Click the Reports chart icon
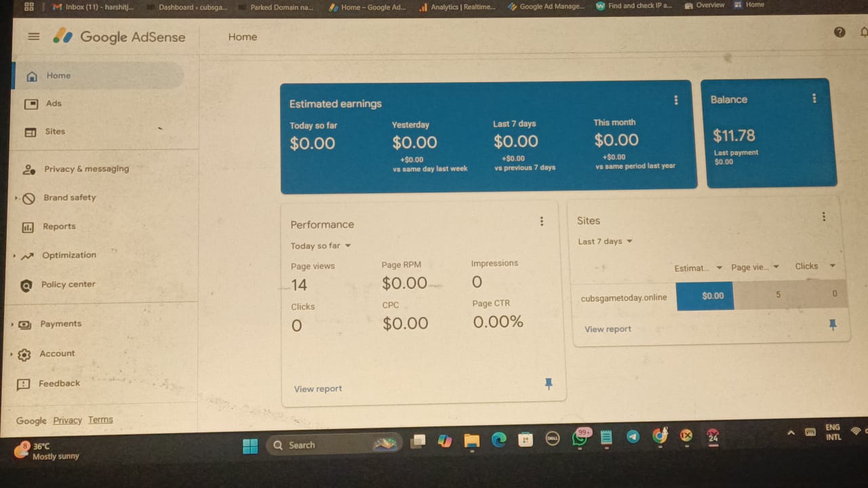868x488 pixels. point(28,228)
